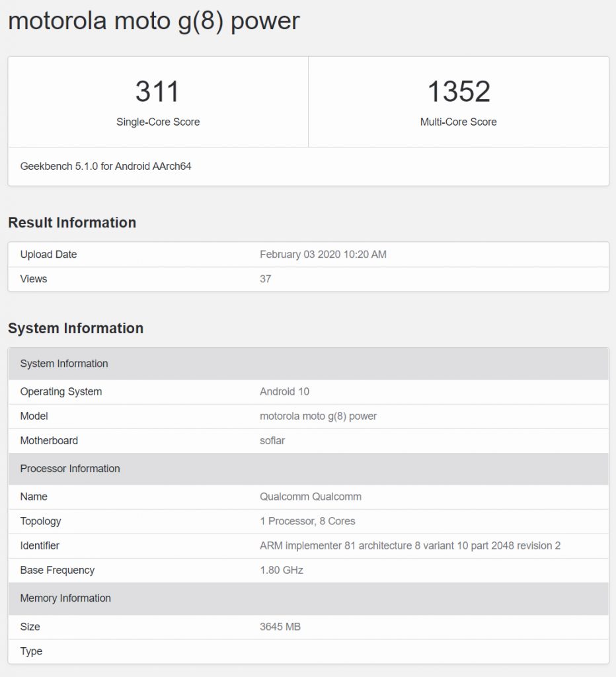Select the ARM implementer identifier text
Image resolution: width=616 pixels, height=677 pixels.
pos(410,545)
